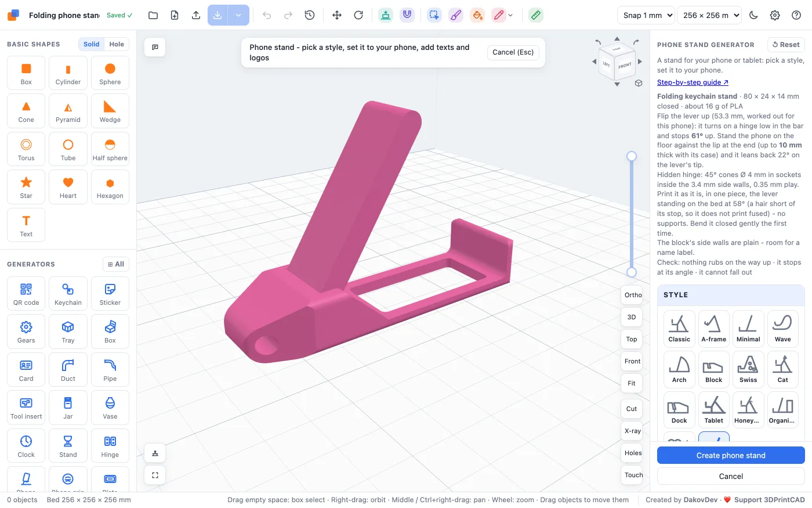Click the new file icon in toolbar

tap(175, 15)
